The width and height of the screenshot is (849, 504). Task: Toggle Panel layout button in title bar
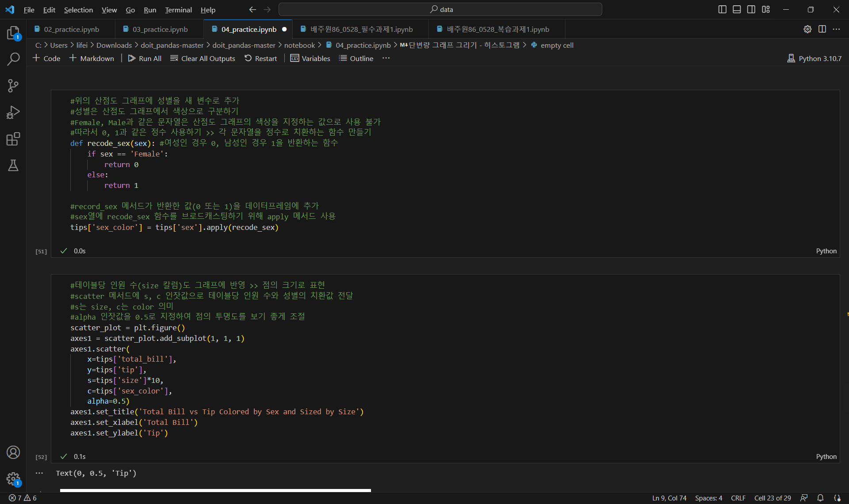737,9
